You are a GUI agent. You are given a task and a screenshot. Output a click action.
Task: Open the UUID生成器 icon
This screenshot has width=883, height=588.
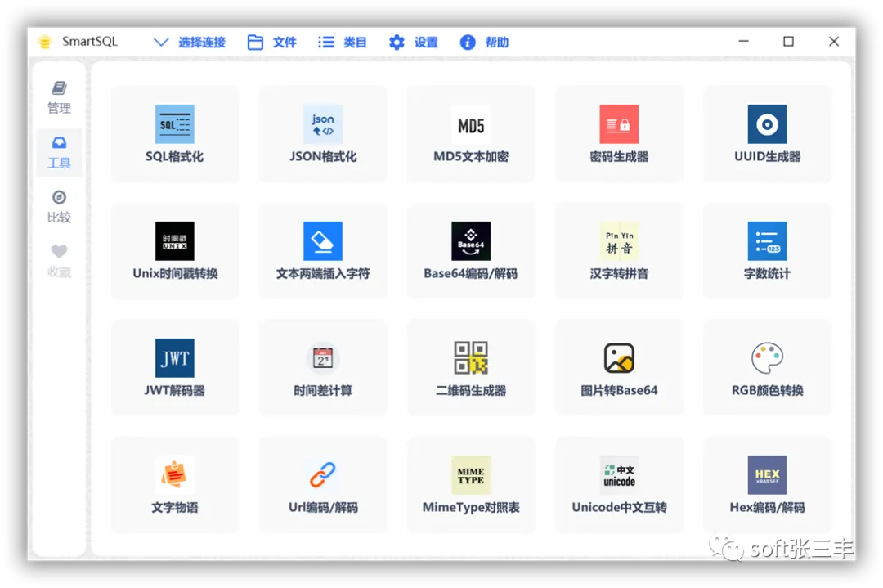767,124
